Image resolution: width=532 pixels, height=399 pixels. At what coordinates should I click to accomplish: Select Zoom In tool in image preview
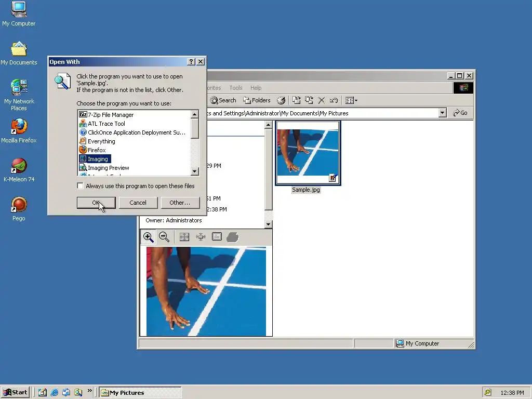click(148, 237)
